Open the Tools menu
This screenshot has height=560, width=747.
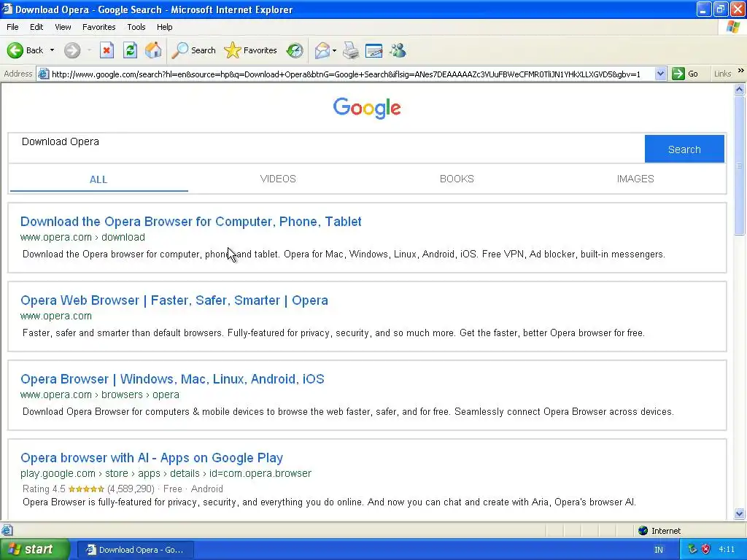[x=136, y=27]
